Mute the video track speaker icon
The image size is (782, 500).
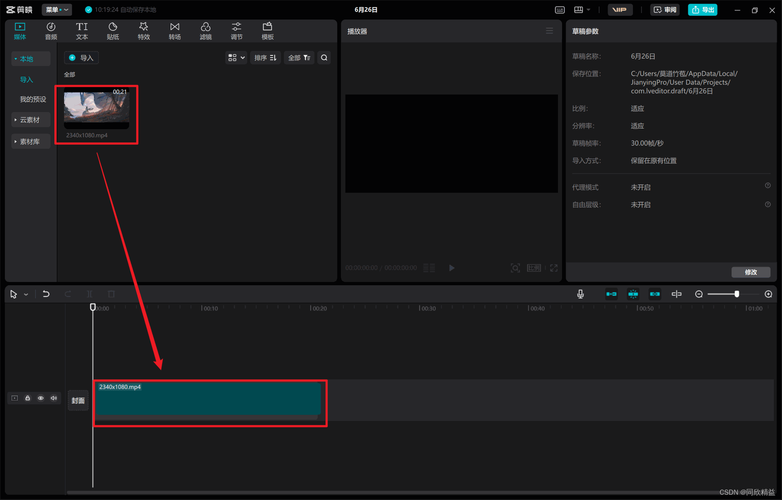(53, 398)
